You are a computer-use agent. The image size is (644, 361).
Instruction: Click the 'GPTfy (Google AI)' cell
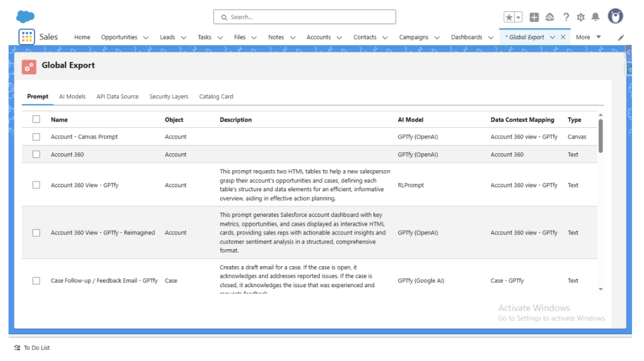pyautogui.click(x=421, y=281)
